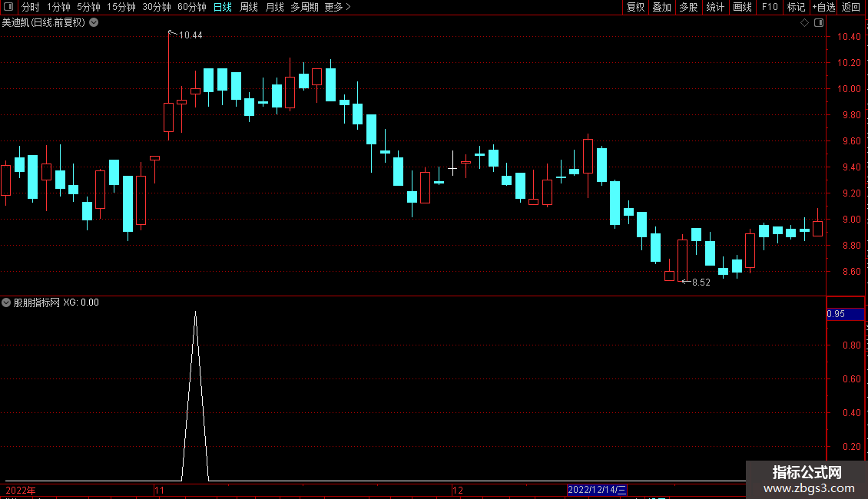868x499 pixels.
Task: Click the XG: 0.00 indicator value
Action: (x=81, y=302)
